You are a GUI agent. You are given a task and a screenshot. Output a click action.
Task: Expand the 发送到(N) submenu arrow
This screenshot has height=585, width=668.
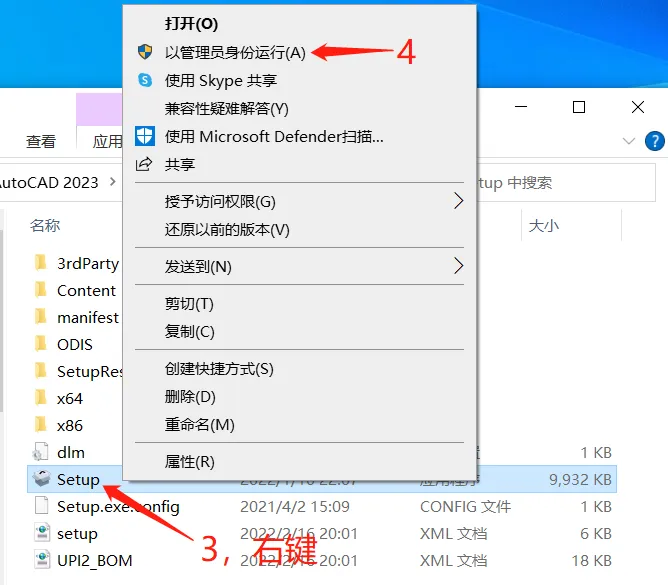458,266
